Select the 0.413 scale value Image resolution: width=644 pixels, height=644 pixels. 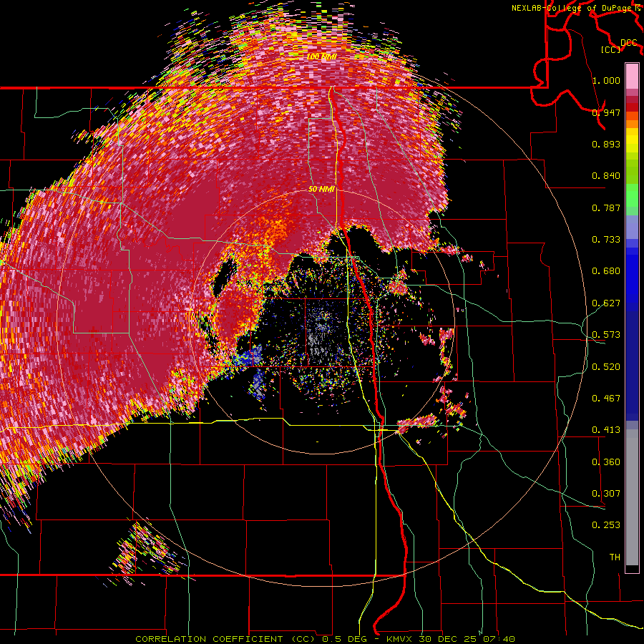pyautogui.click(x=606, y=430)
